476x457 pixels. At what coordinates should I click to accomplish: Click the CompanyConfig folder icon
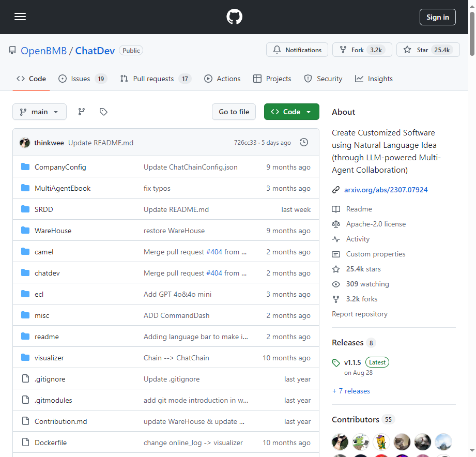click(25, 166)
